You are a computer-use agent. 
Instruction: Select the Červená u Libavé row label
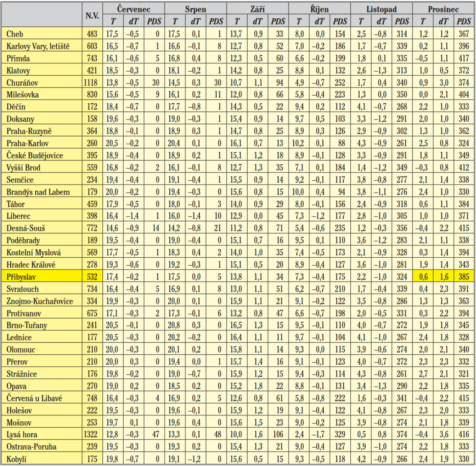point(34,398)
